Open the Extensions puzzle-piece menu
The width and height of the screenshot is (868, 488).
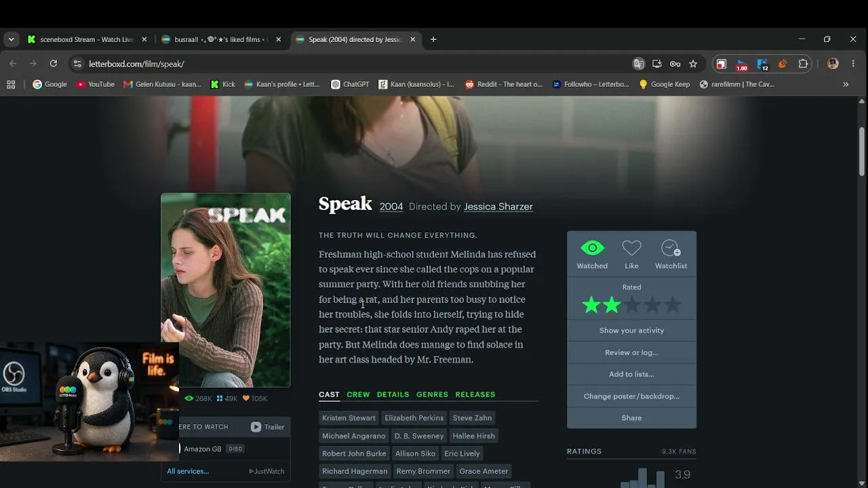coord(804,64)
